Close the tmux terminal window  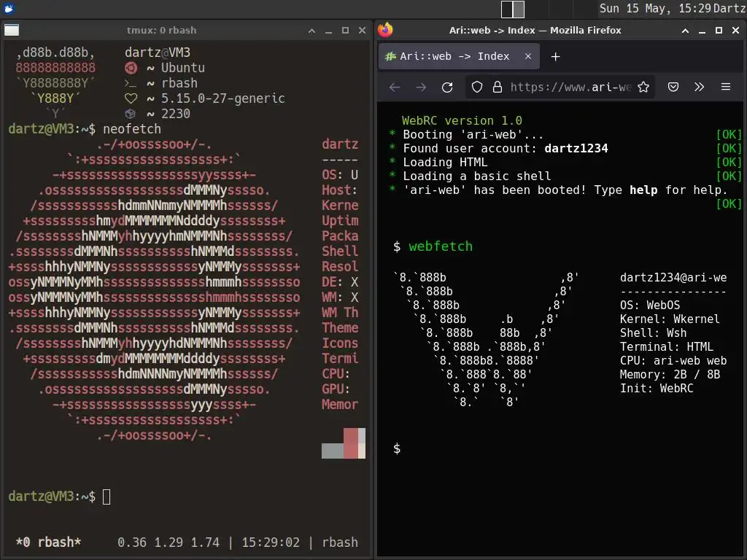click(362, 31)
